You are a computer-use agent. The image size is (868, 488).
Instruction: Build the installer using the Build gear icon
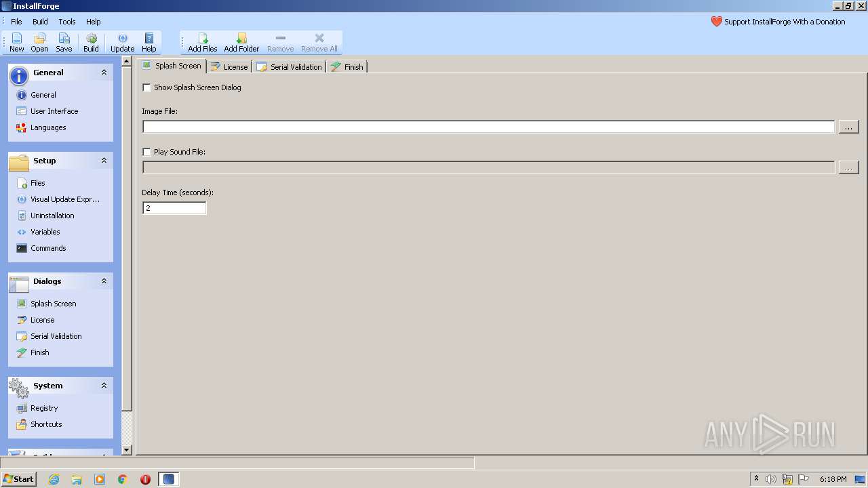point(91,42)
